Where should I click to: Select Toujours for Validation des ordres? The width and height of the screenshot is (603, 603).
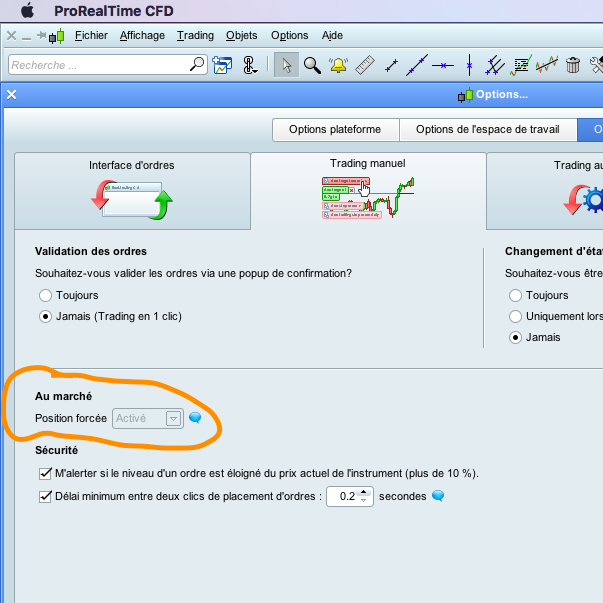45,295
